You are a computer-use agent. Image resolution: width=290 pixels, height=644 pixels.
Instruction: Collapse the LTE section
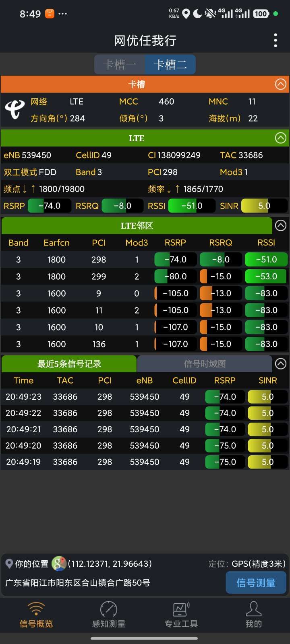coord(280,138)
